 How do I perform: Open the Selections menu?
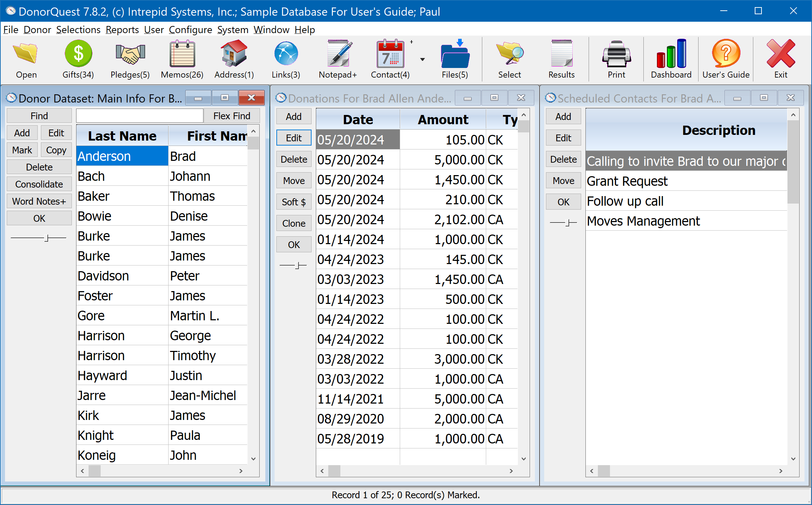pyautogui.click(x=79, y=29)
